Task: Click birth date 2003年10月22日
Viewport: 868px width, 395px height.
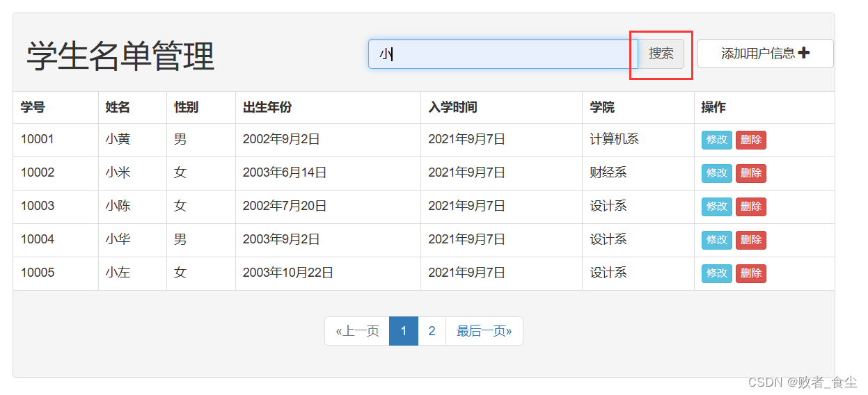Action: [288, 273]
